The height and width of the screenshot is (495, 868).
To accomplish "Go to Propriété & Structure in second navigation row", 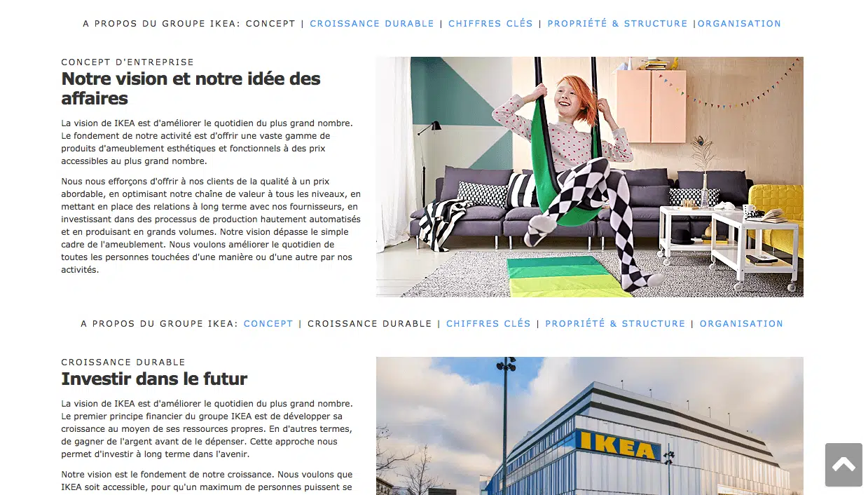I will pos(615,323).
